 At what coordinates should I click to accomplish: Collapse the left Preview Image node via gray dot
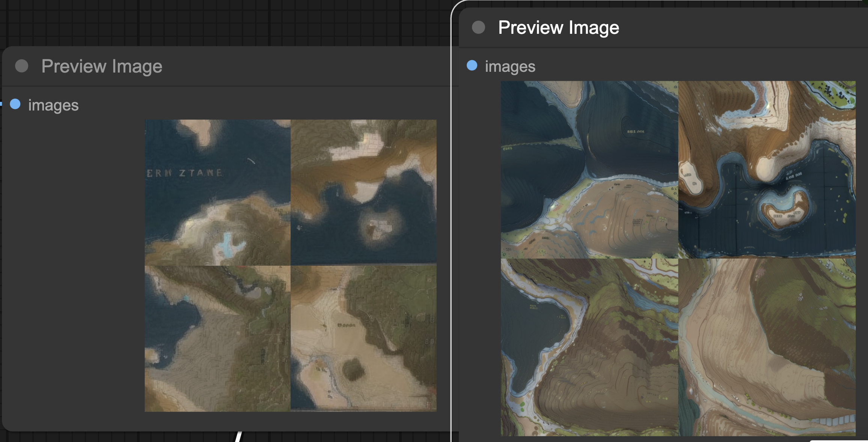tap(22, 66)
